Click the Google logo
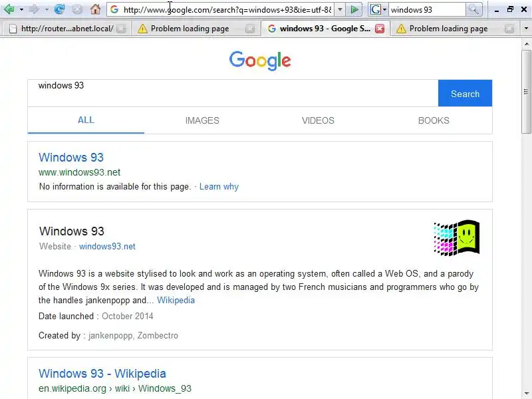The height and width of the screenshot is (399, 532). pos(260,61)
